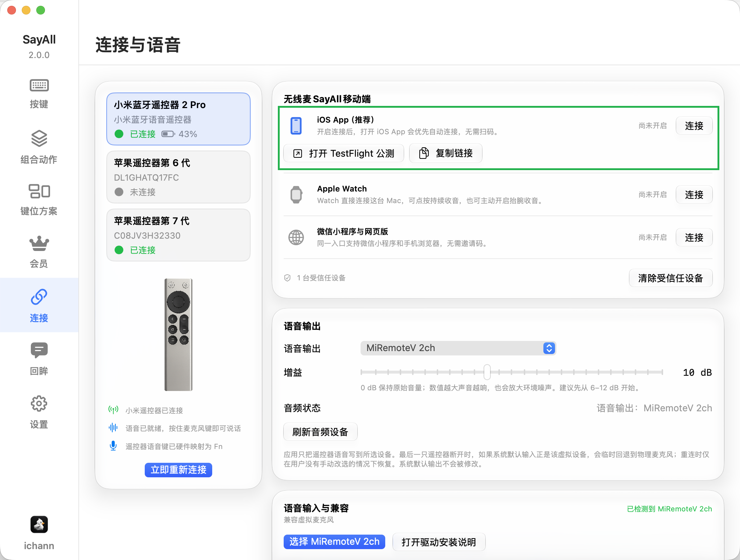The width and height of the screenshot is (740, 560).
Task: Click the green 已连接 status dot for 第 7 代
Action: (119, 250)
